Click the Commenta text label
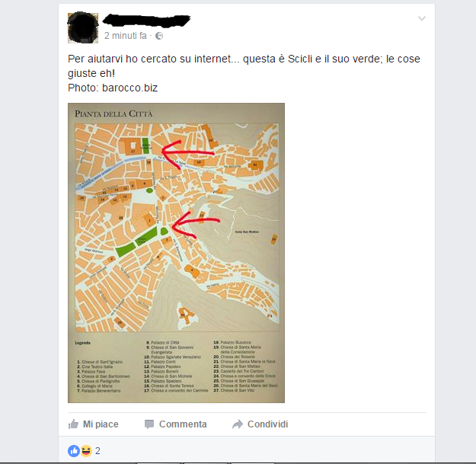Image resolution: width=476 pixels, height=464 pixels. [183, 424]
